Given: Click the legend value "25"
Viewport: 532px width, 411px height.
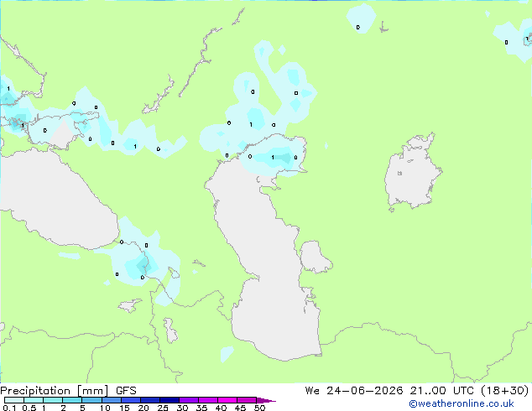Looking at the screenshot, I should (163, 408).
